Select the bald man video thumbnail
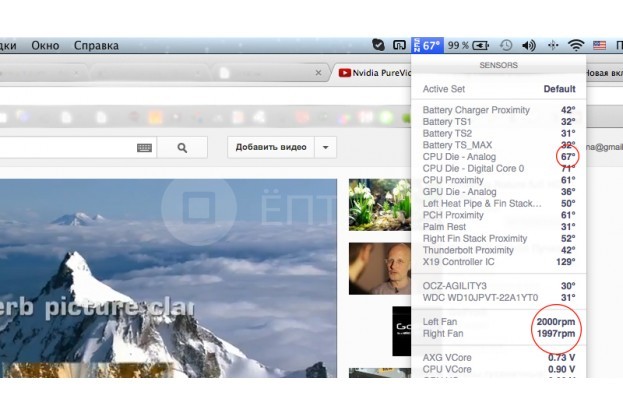The width and height of the screenshot is (623, 416). pyautogui.click(x=380, y=269)
